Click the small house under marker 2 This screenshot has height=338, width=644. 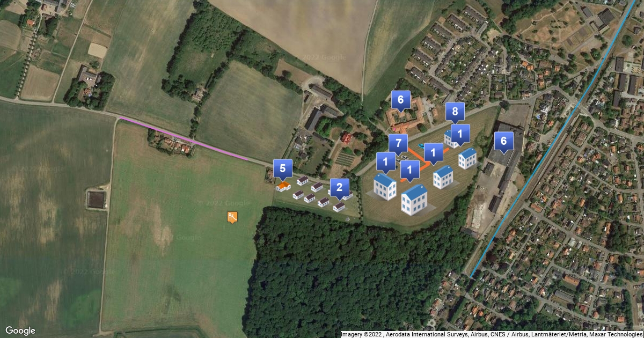(x=339, y=207)
